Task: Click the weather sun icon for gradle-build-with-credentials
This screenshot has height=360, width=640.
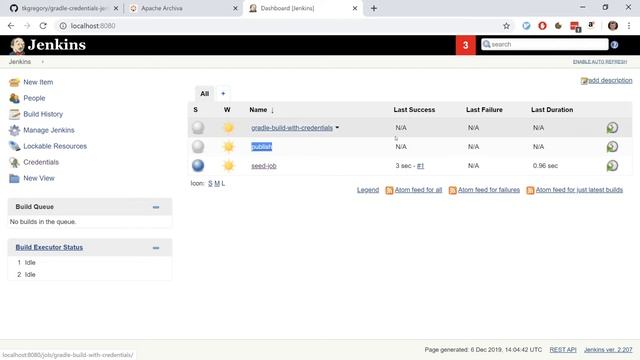Action: tap(229, 127)
